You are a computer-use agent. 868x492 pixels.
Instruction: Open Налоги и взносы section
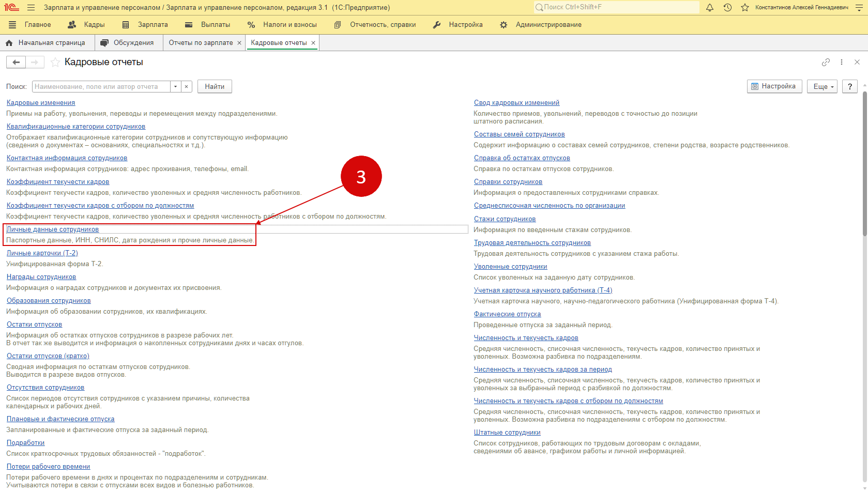click(282, 25)
